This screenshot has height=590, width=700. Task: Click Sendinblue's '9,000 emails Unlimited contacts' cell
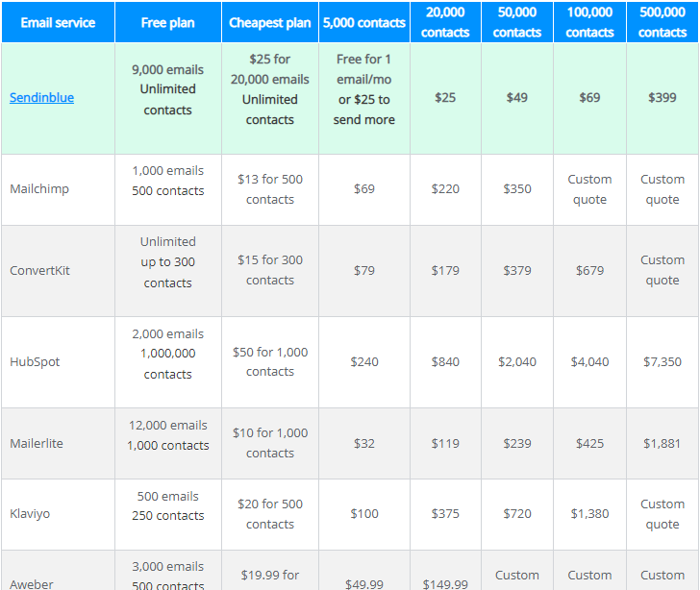168,98
